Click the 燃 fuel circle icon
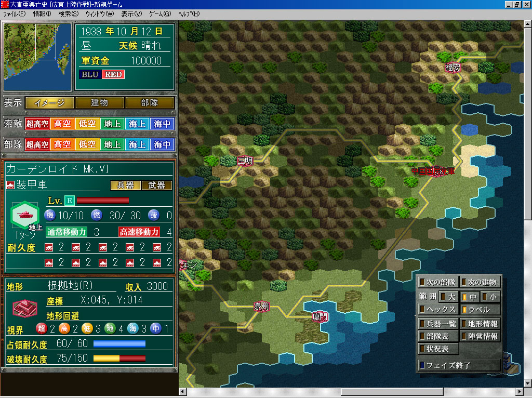This screenshot has width=532, height=398. pyautogui.click(x=97, y=215)
